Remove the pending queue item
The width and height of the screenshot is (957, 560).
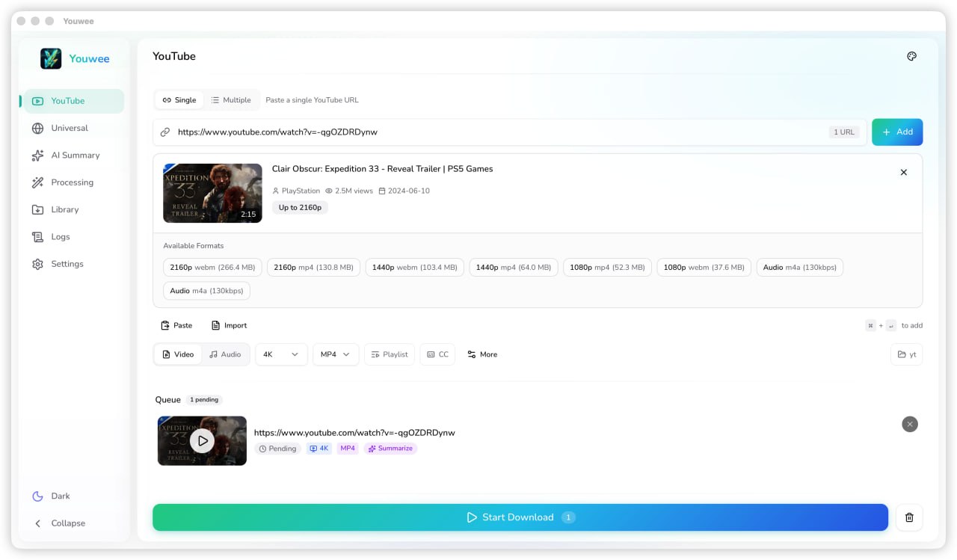coord(909,424)
